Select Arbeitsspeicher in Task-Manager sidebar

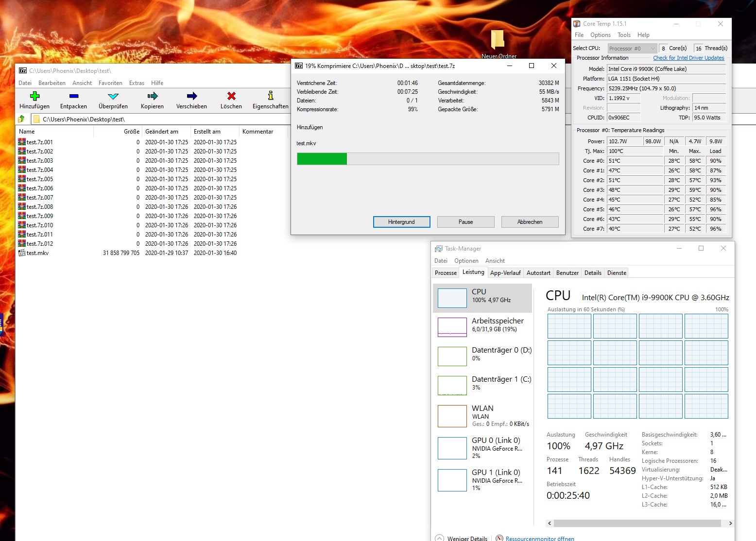click(482, 327)
